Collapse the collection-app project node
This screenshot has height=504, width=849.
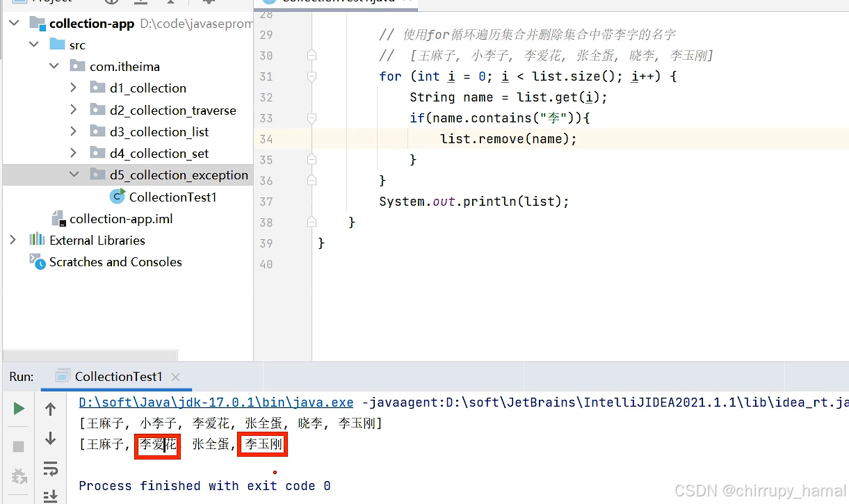point(14,23)
